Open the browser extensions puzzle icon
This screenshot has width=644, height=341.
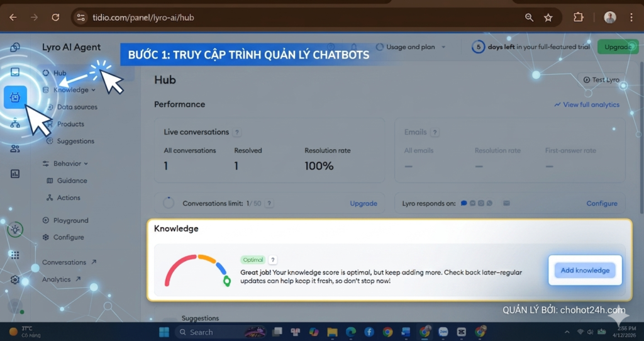[x=579, y=17]
